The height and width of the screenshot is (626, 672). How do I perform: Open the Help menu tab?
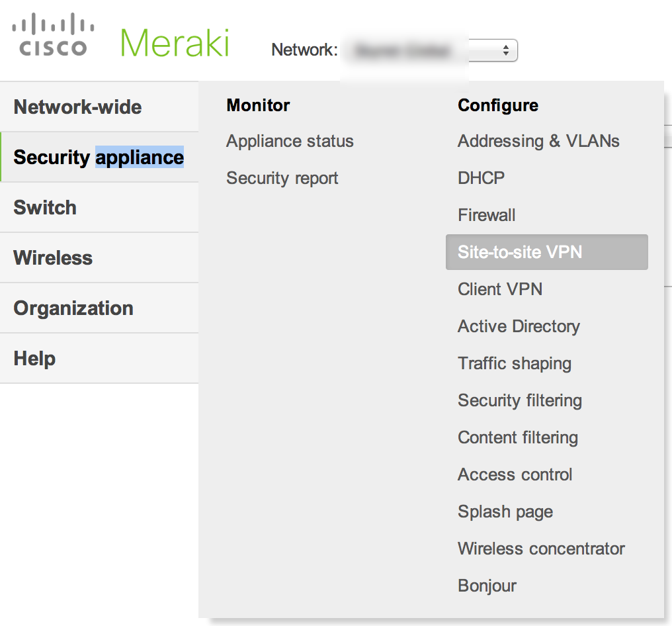coord(34,359)
